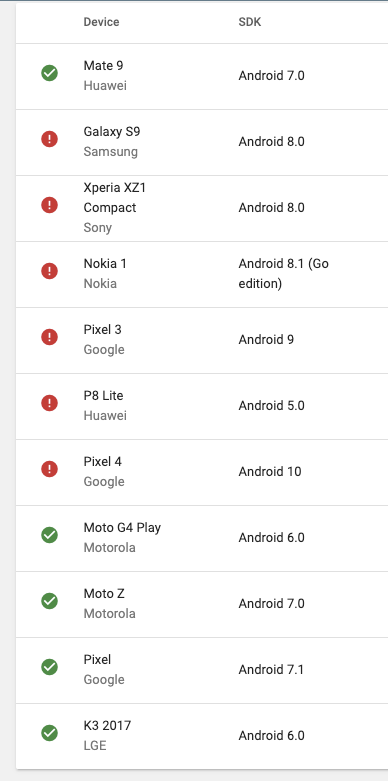Click the success icon beside Moto Z
Image resolution: width=388 pixels, height=781 pixels.
coord(49,601)
